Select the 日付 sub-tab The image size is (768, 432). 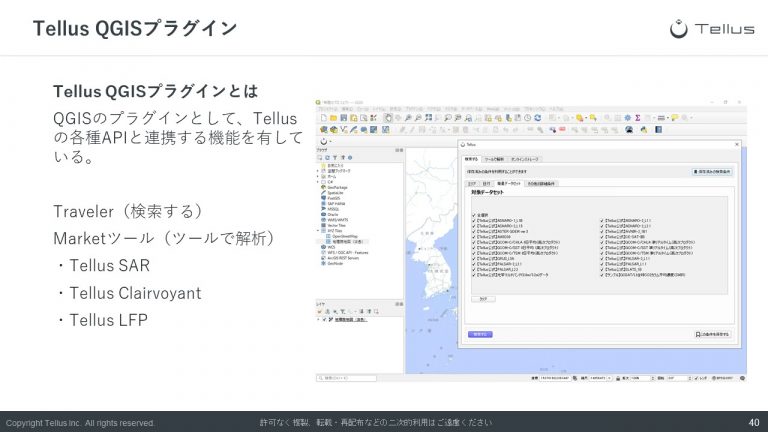[x=486, y=184]
